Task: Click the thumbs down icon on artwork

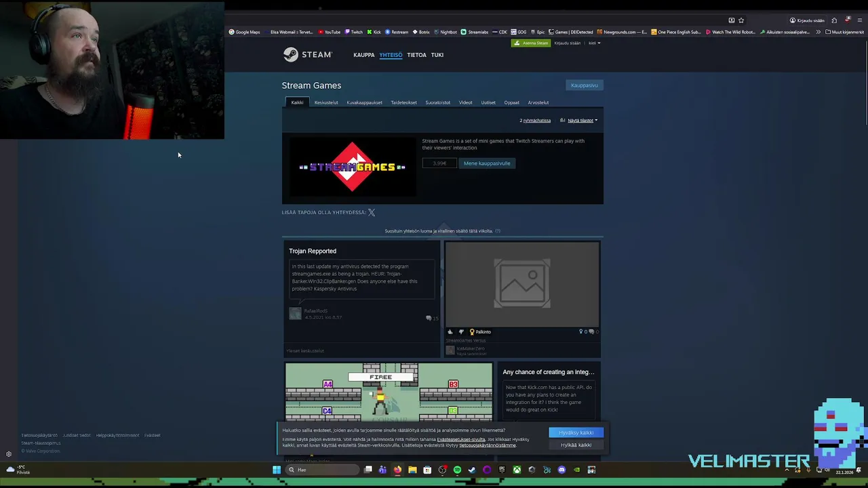Action: coord(461,332)
